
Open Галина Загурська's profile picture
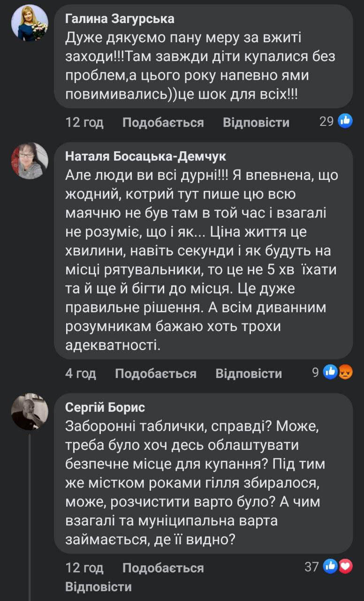click(x=30, y=23)
